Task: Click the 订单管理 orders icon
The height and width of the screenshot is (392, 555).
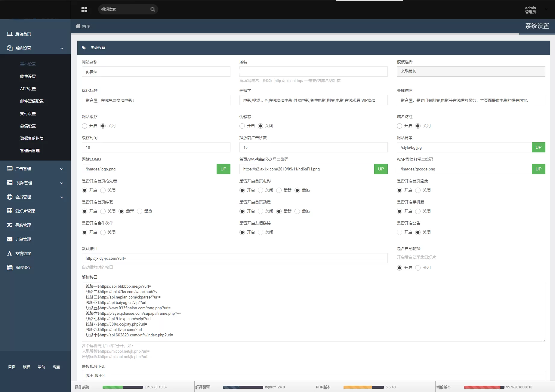Action: coord(9,239)
